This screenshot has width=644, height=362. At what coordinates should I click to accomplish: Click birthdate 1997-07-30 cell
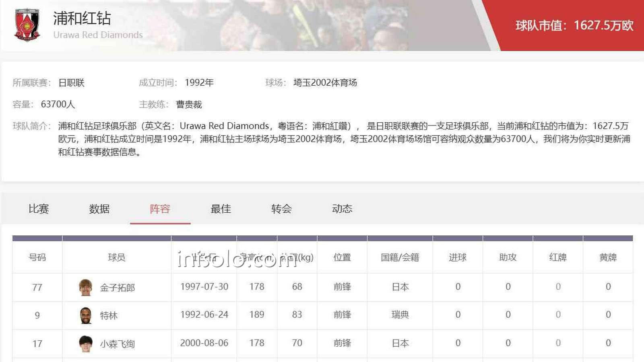coord(204,287)
